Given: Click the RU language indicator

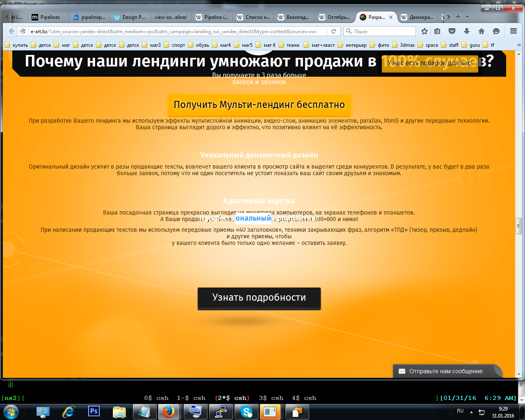Looking at the screenshot, I should pyautogui.click(x=460, y=411).
